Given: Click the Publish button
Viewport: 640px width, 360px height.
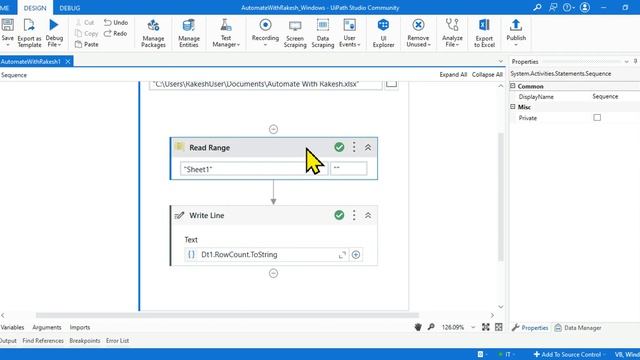Looking at the screenshot, I should pos(516,32).
